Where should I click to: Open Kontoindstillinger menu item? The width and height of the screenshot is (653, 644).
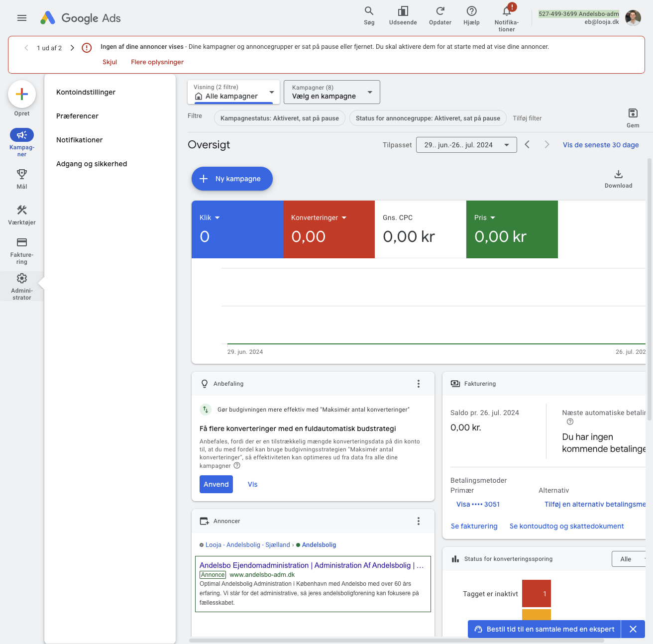coord(86,92)
